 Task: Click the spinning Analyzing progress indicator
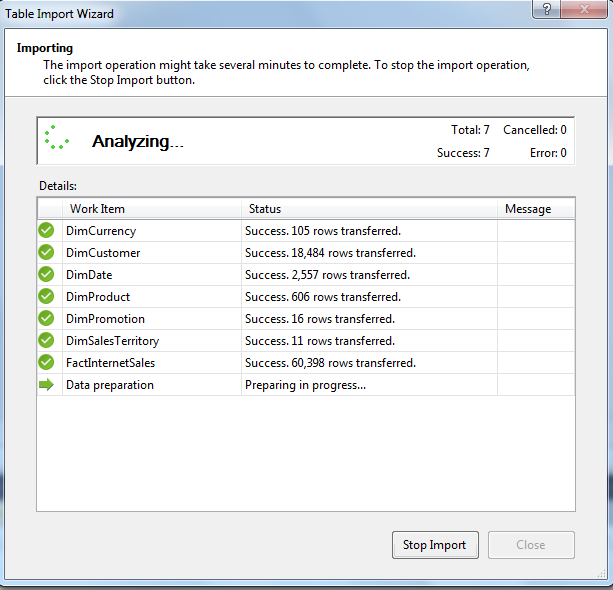pyautogui.click(x=57, y=141)
